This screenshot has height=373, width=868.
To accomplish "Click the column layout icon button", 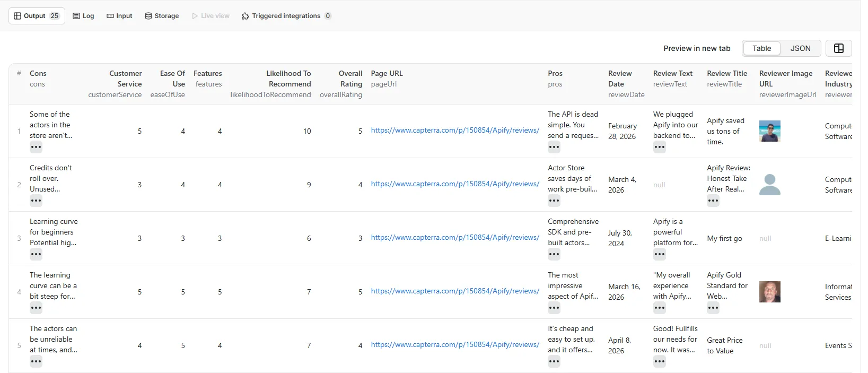I will [x=838, y=48].
